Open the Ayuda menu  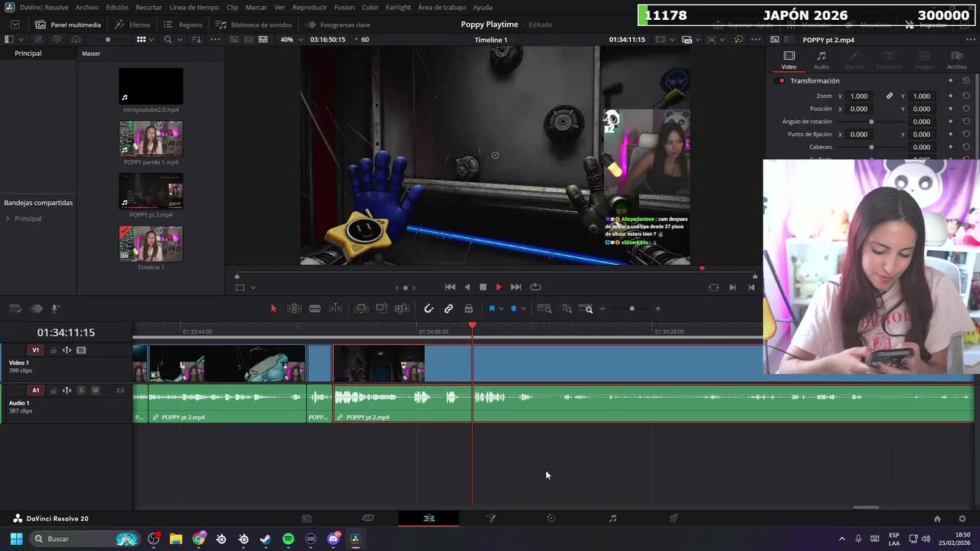482,7
